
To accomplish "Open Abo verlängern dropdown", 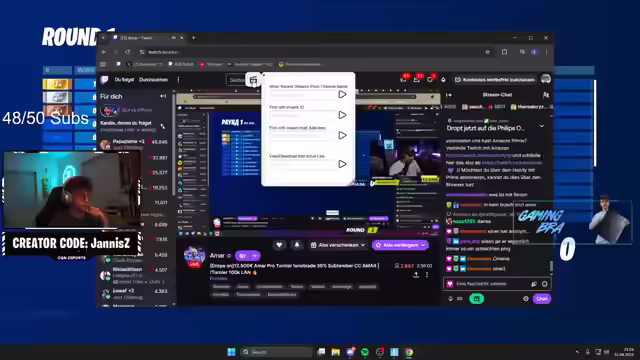I will coord(400,245).
